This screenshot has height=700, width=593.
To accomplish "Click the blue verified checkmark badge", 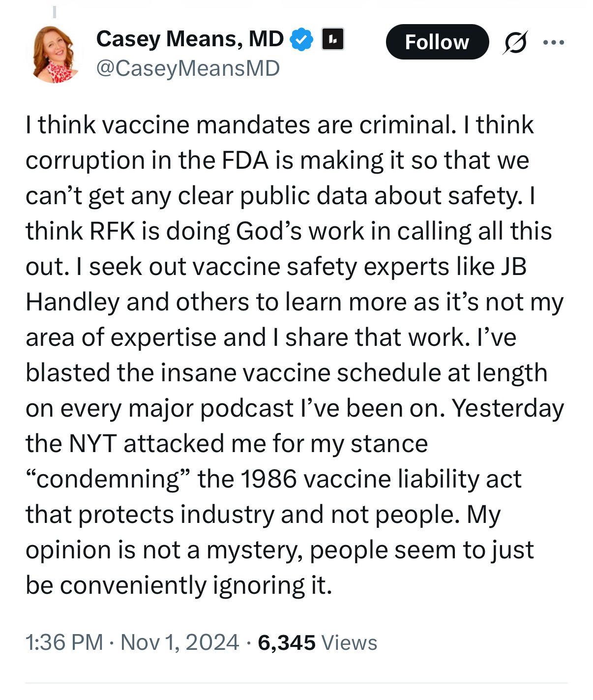I will coord(302,40).
